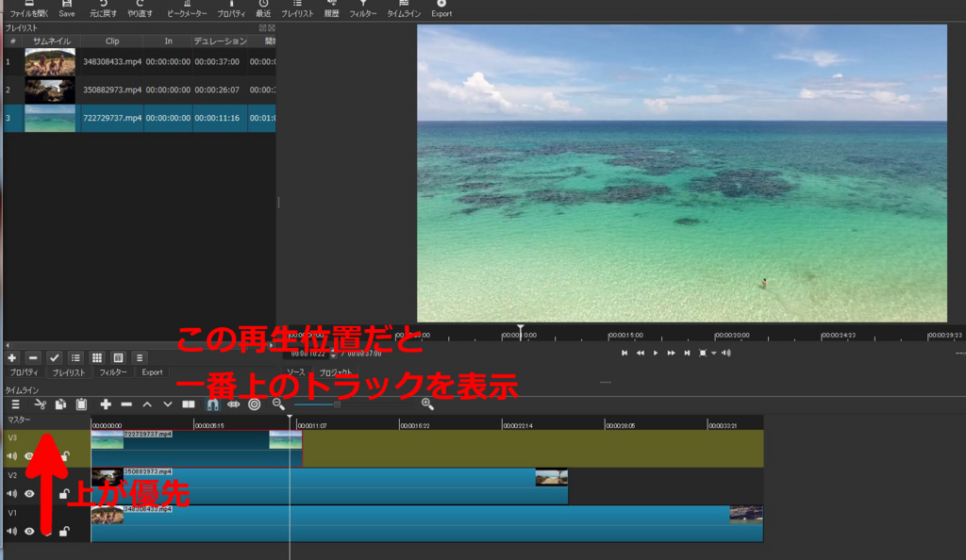This screenshot has width=966, height=560.
Task: Add clip to playlist with plus icon
Action: pyautogui.click(x=11, y=357)
